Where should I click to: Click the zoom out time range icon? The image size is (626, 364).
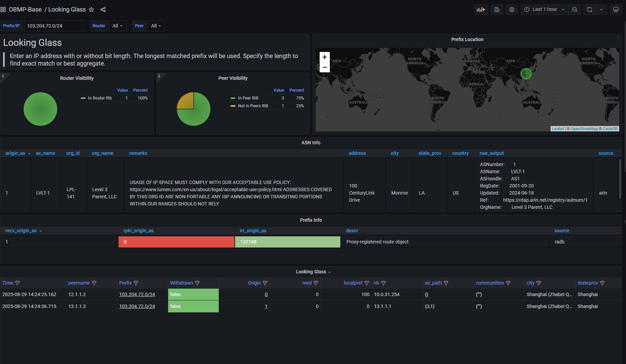coord(575,10)
